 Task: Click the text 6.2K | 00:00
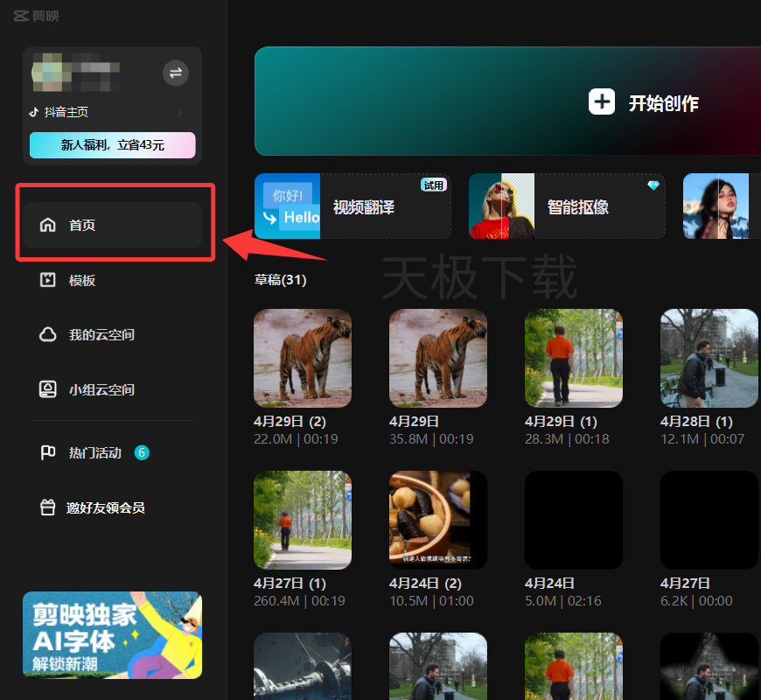point(696,601)
